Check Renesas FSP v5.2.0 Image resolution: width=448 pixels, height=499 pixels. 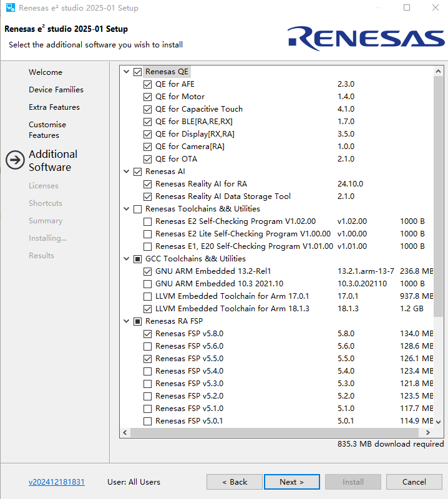(147, 396)
